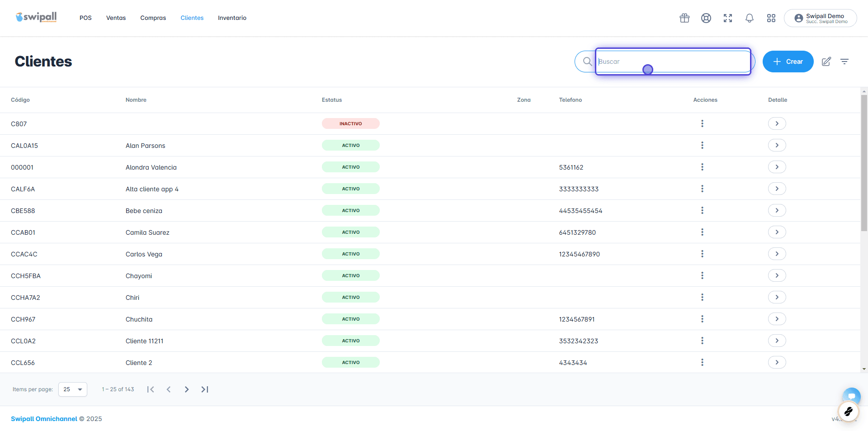Open the chat bubble widget
This screenshot has width=868, height=431.
point(852,396)
